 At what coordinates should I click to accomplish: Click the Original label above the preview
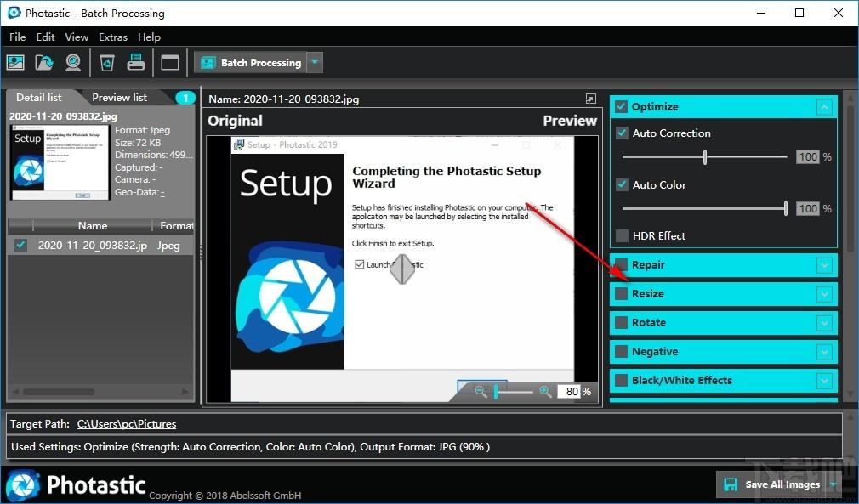pyautogui.click(x=235, y=121)
